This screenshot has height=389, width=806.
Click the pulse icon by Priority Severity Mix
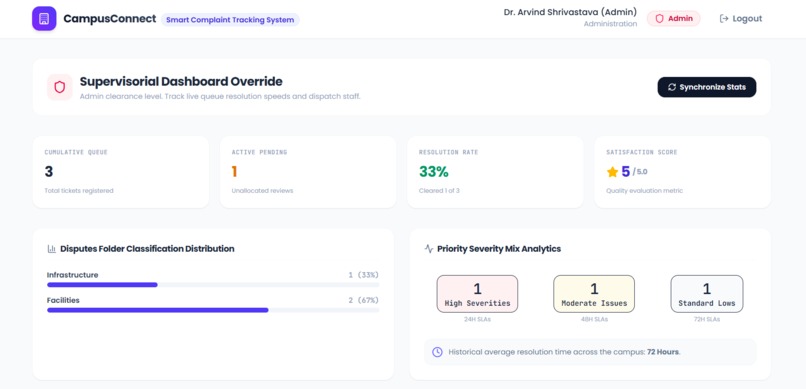click(x=429, y=249)
